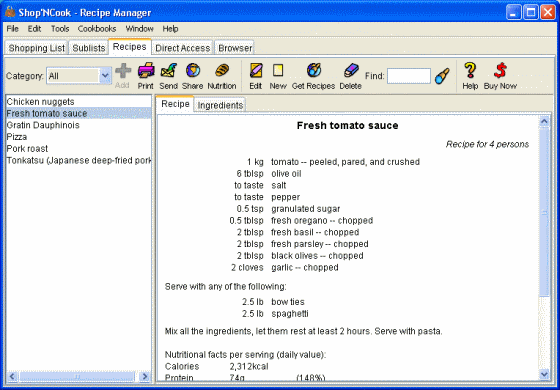Open Help question mark icon
This screenshot has width=560, height=390.
coord(470,71)
